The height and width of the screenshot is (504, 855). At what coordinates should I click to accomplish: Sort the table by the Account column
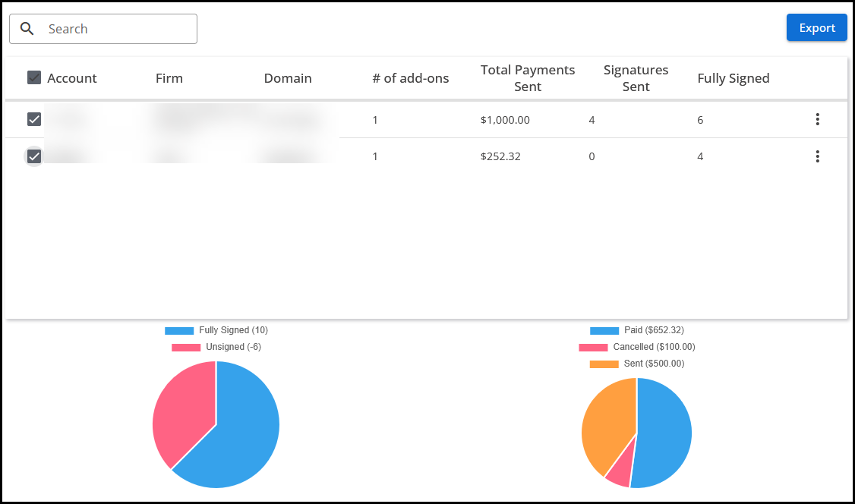pos(72,77)
